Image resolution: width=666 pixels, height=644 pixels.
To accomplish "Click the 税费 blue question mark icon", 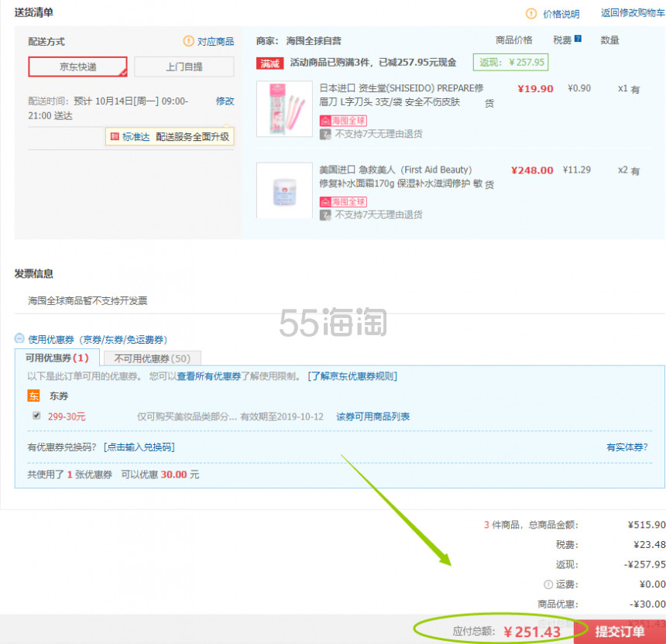I will [x=578, y=39].
